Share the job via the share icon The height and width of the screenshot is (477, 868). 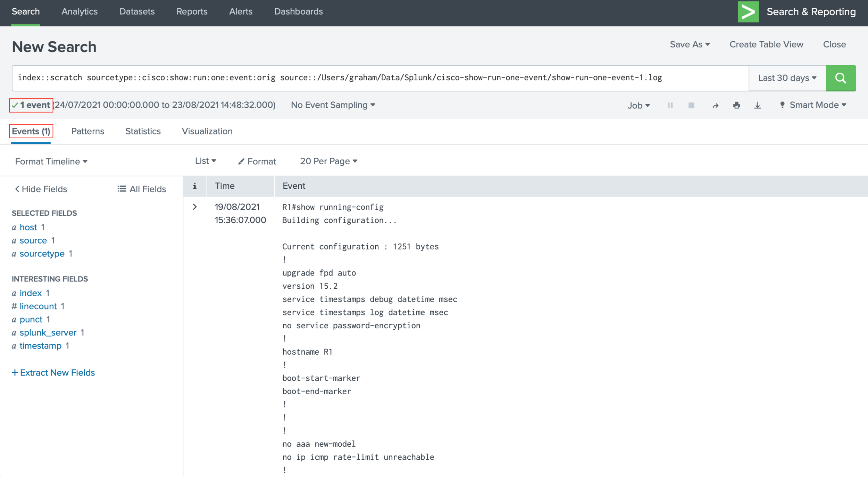point(716,105)
